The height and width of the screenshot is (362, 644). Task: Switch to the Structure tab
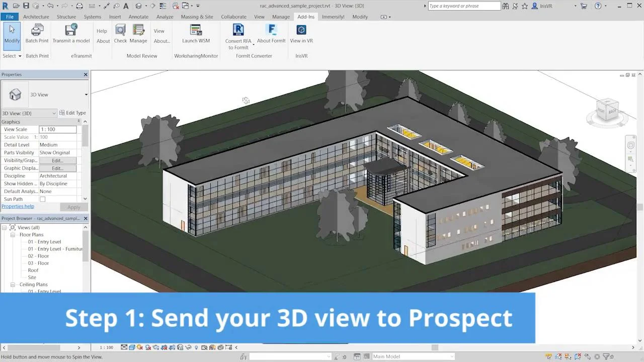pos(66,17)
